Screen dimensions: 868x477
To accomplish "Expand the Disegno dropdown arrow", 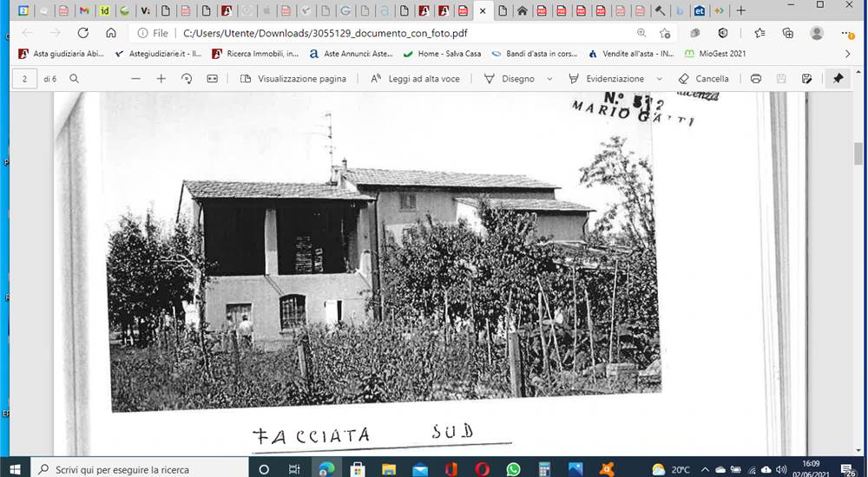I will point(549,79).
